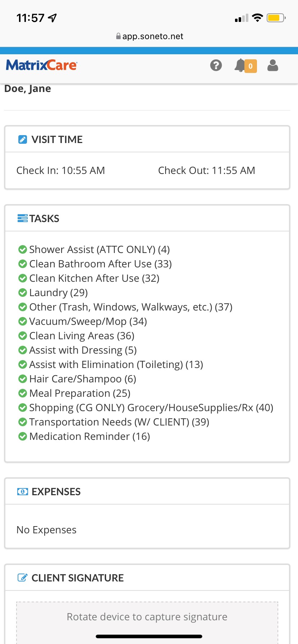Toggle the Laundry task checkmark
Screen dimensions: 298x644
pyautogui.click(x=23, y=293)
